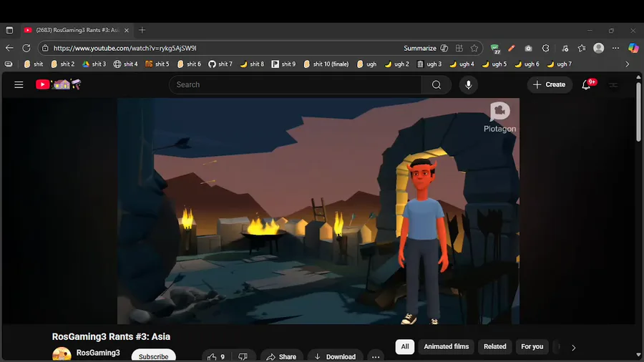This screenshot has height=362, width=644.
Task: Open the orange pen extension
Action: [x=512, y=48]
